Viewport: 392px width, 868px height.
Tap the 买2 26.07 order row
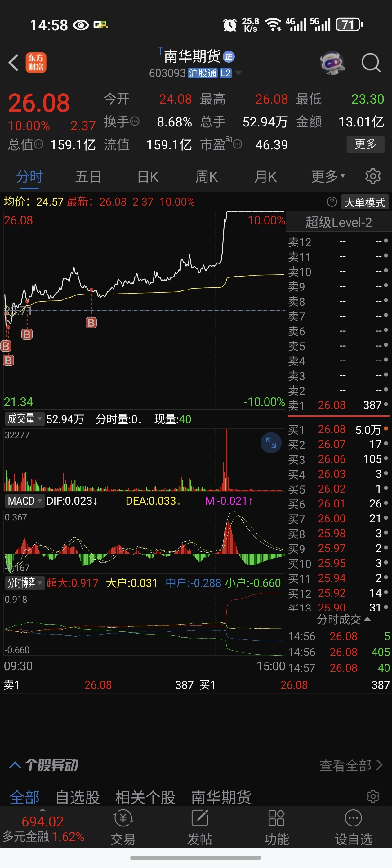(339, 444)
